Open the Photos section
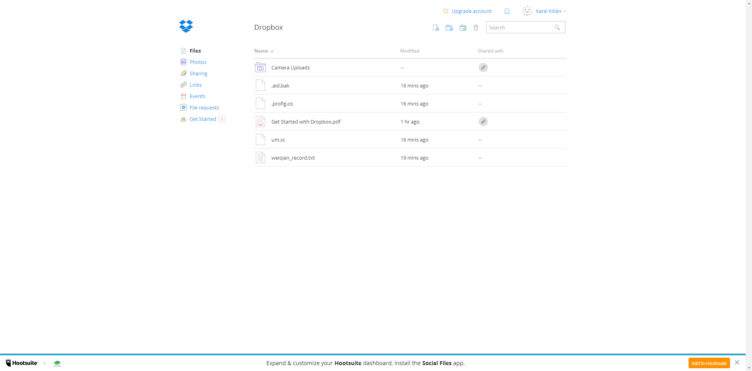Image resolution: width=752 pixels, height=371 pixels. tap(198, 62)
